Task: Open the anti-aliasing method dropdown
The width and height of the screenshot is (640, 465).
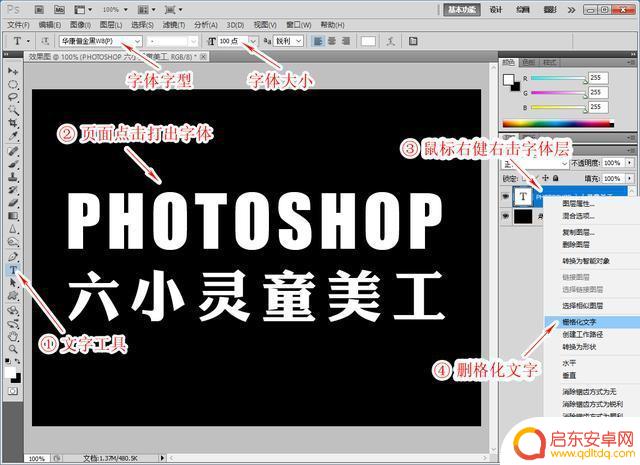Action: pos(299,41)
